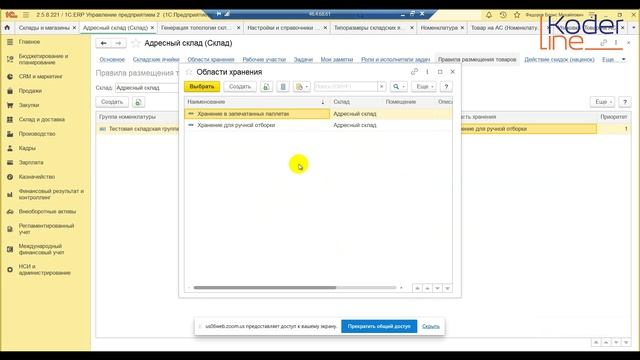
Task: Open favorites star in title bar
Action: (x=517, y=15)
